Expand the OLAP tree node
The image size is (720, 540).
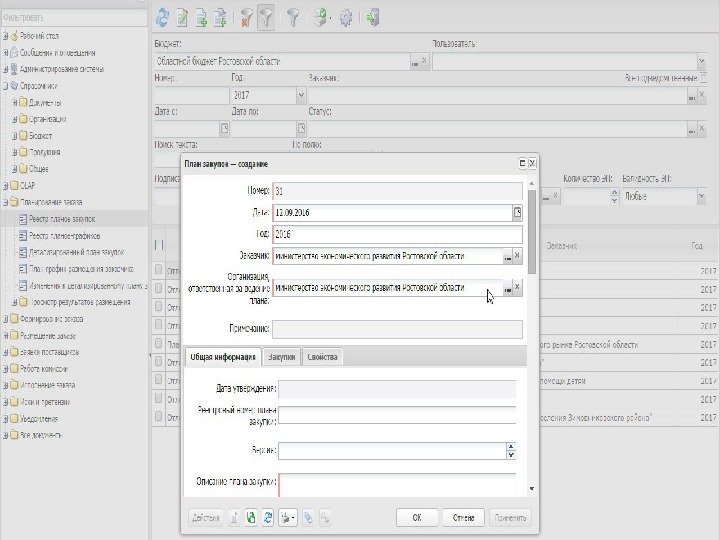[x=6, y=186]
